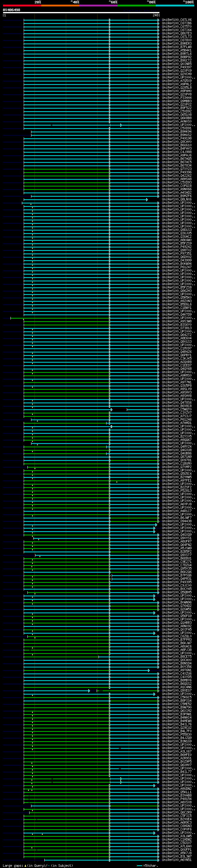Click the query length value 248
Image resolution: width=197 pixels, height=868 pixels.
155,15
